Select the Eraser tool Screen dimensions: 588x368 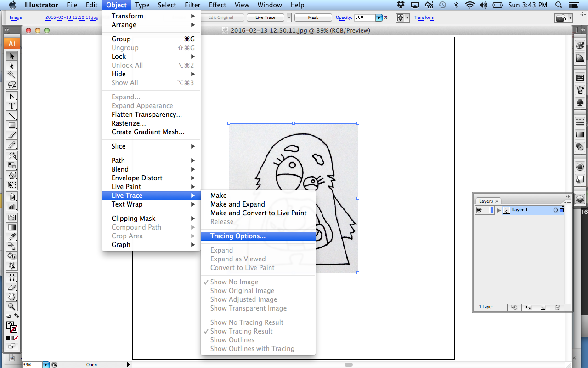pos(12,287)
